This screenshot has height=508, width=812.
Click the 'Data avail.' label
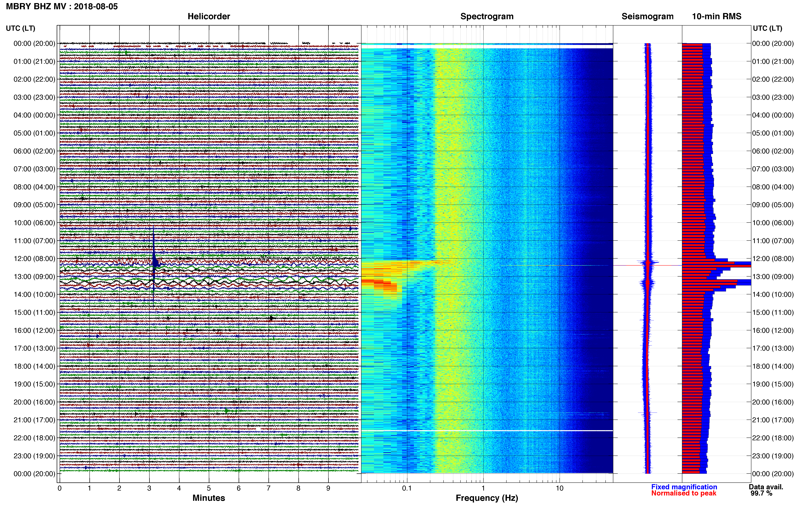pyautogui.click(x=766, y=487)
